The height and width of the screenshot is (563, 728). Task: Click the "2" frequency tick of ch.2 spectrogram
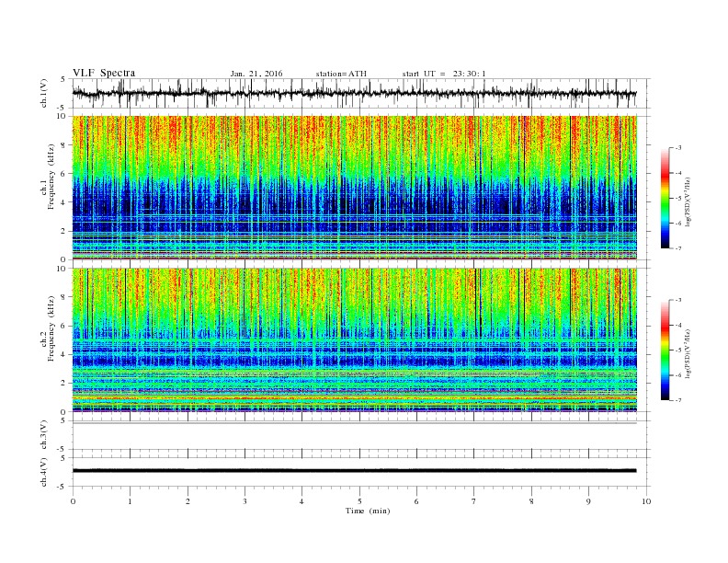tap(64, 384)
